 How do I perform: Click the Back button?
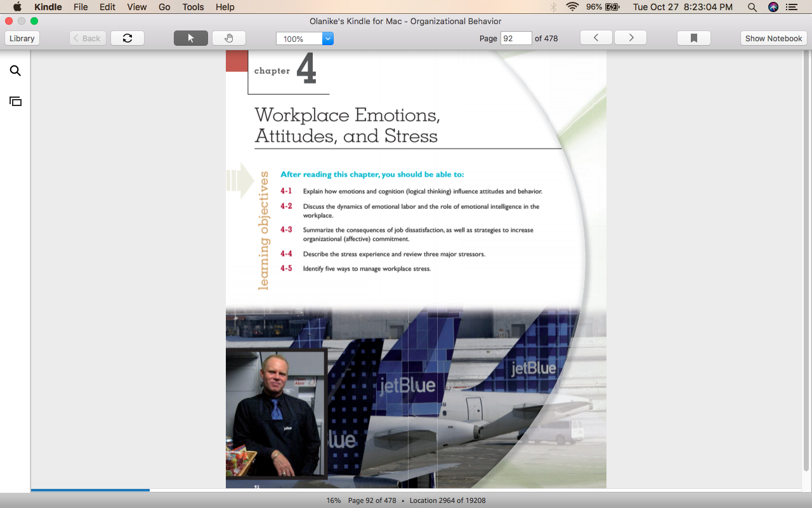point(88,38)
